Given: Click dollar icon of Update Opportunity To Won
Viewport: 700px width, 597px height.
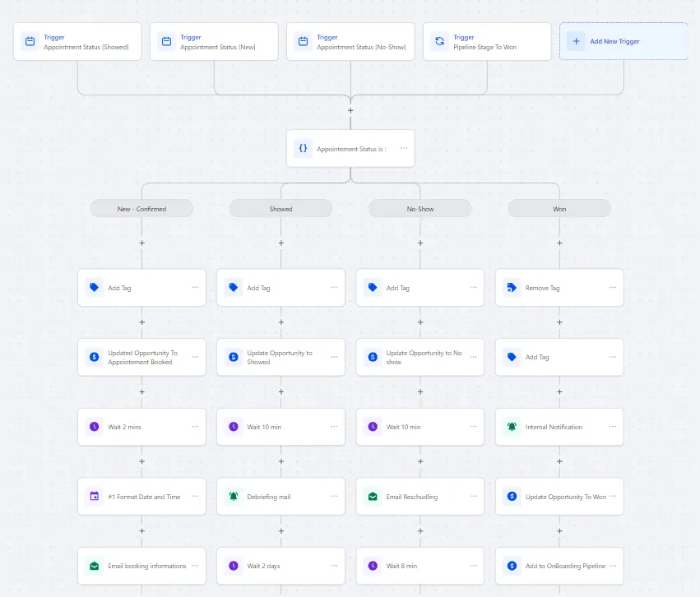Looking at the screenshot, I should point(512,496).
